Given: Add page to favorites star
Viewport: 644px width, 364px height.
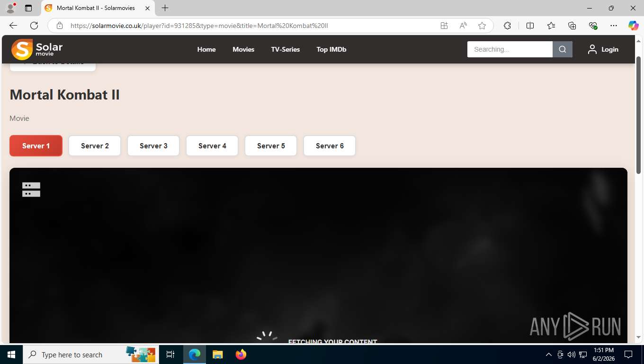Looking at the screenshot, I should [482, 26].
